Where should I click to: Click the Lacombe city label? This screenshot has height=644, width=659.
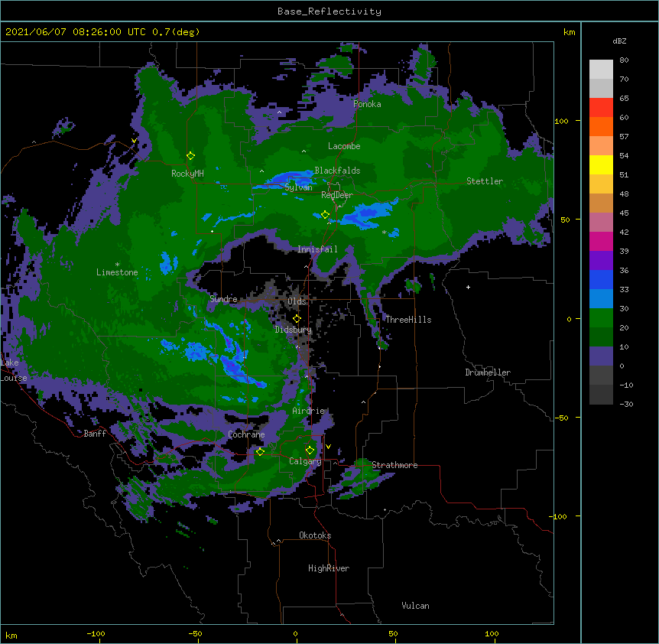(x=344, y=146)
